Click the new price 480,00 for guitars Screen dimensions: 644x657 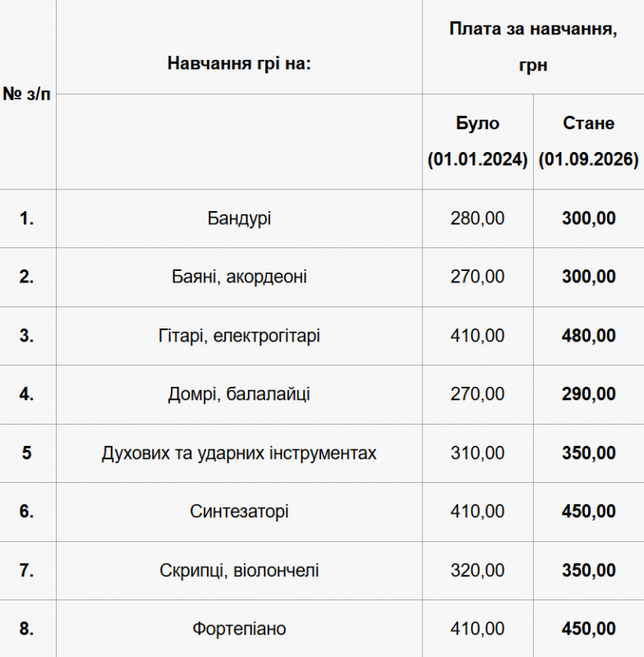coord(588,336)
